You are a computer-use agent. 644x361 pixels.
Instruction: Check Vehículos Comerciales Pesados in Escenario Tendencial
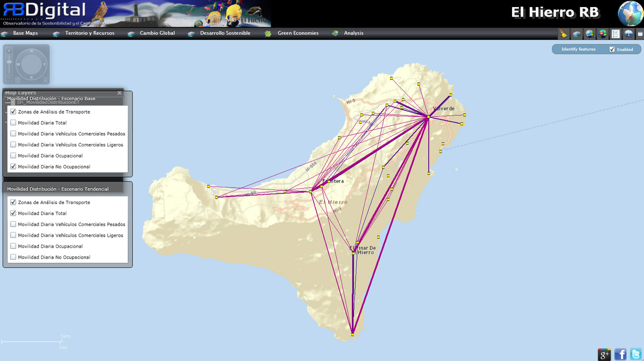pyautogui.click(x=13, y=224)
